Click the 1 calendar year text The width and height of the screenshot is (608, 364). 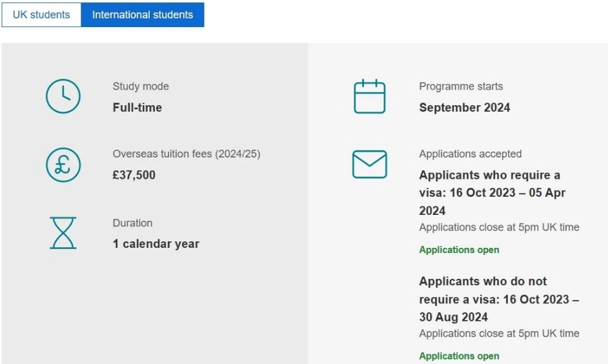point(156,244)
